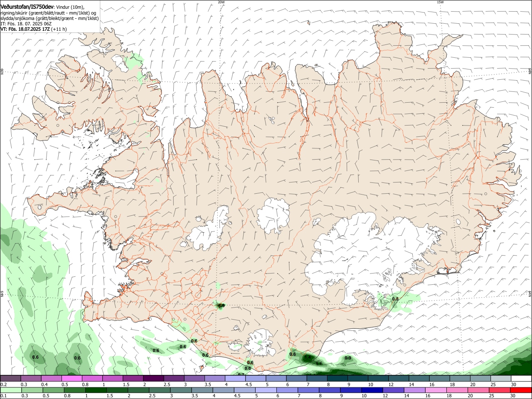Click the 0.5 value near southeast glacier
Viewport: 532px width, 399px height.
[x=395, y=299]
